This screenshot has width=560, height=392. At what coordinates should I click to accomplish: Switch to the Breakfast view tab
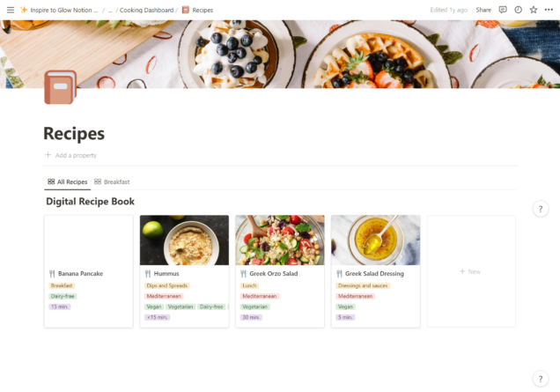point(112,181)
